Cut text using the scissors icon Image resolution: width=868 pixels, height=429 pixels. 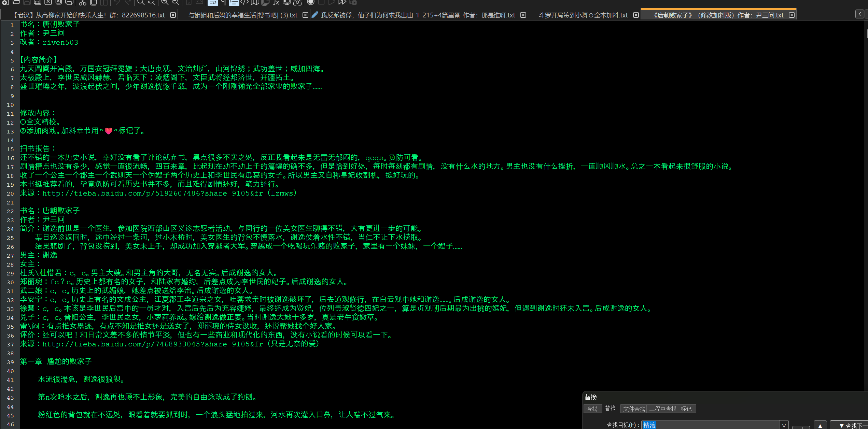(x=82, y=2)
